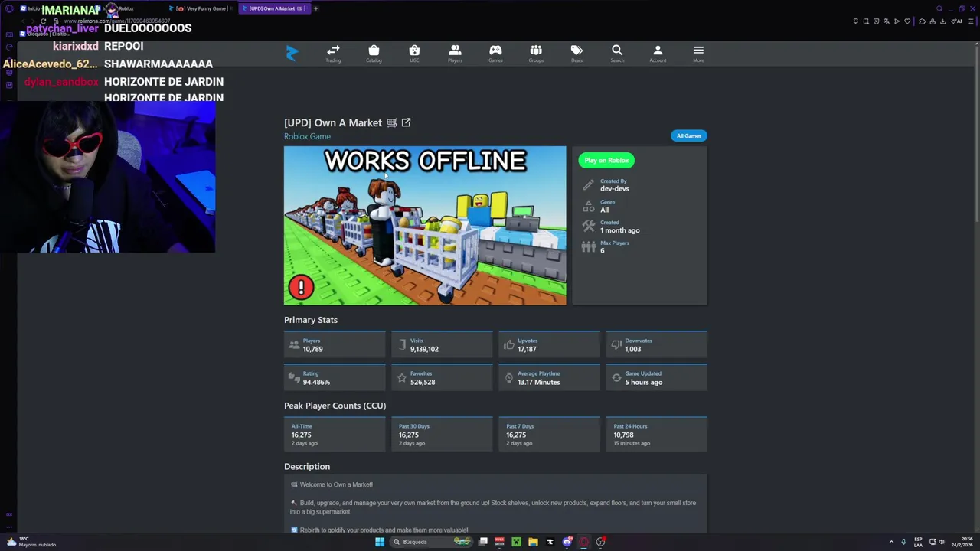The image size is (980, 551).
Task: Open the browser AI icon
Action: pos(956,21)
